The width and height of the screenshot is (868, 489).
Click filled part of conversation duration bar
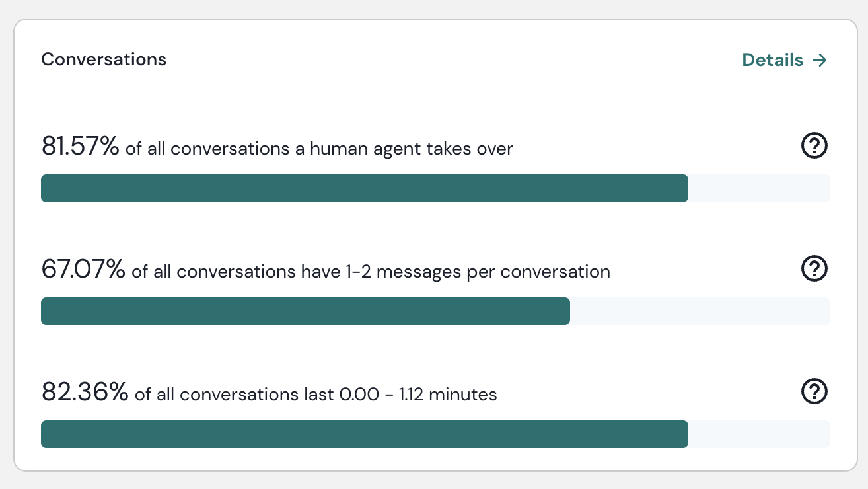coord(363,434)
